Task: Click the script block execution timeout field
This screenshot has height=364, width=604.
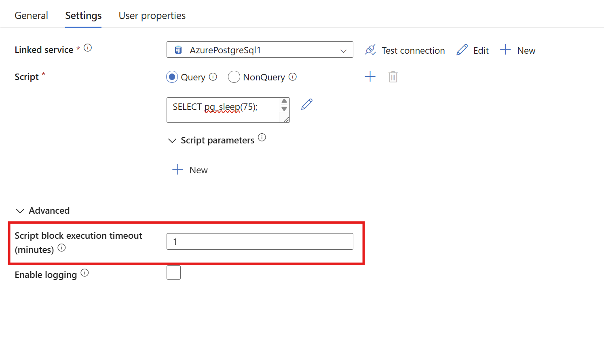Action: coord(260,242)
